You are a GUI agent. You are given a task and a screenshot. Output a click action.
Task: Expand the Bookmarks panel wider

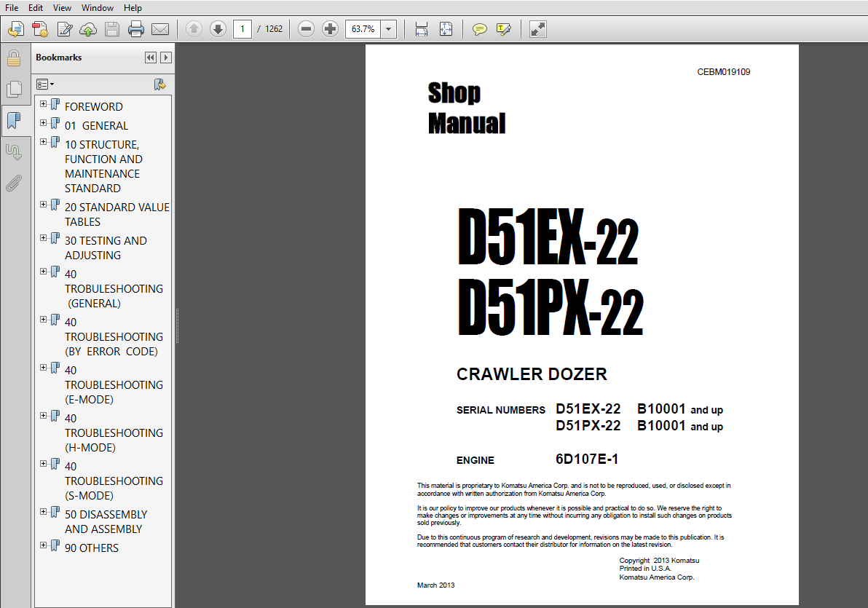click(x=165, y=58)
